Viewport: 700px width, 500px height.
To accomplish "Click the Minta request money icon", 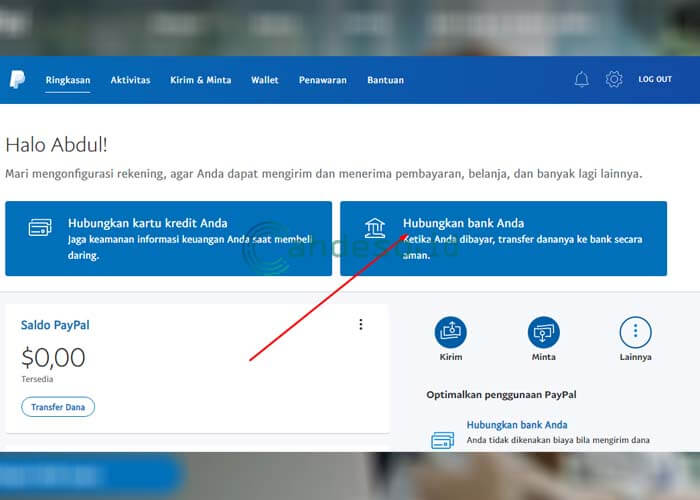I will point(543,332).
